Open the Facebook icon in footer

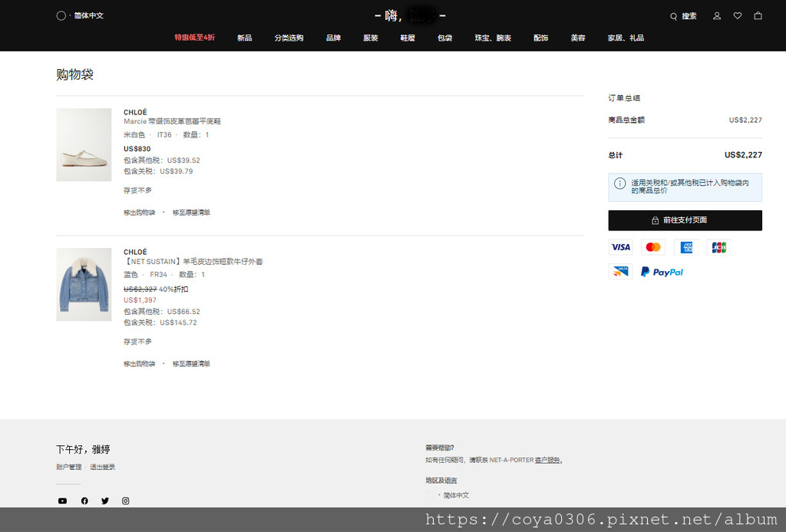click(84, 501)
